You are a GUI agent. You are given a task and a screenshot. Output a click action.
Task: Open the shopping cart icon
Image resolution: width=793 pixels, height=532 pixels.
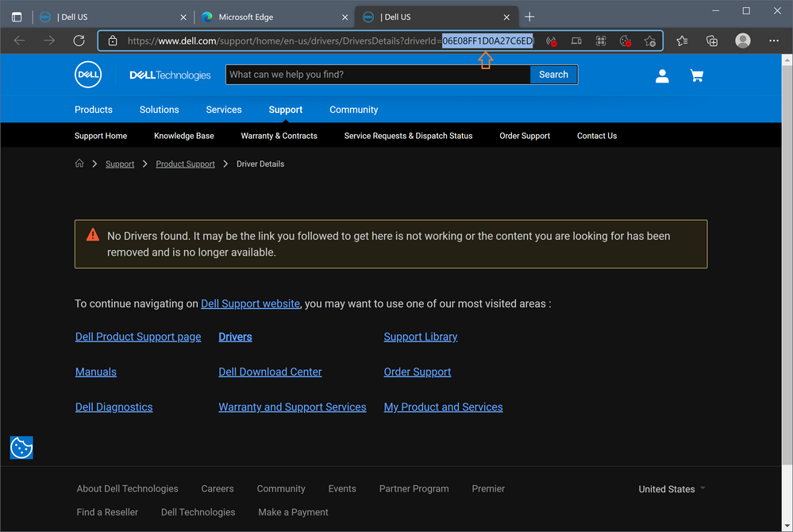697,76
